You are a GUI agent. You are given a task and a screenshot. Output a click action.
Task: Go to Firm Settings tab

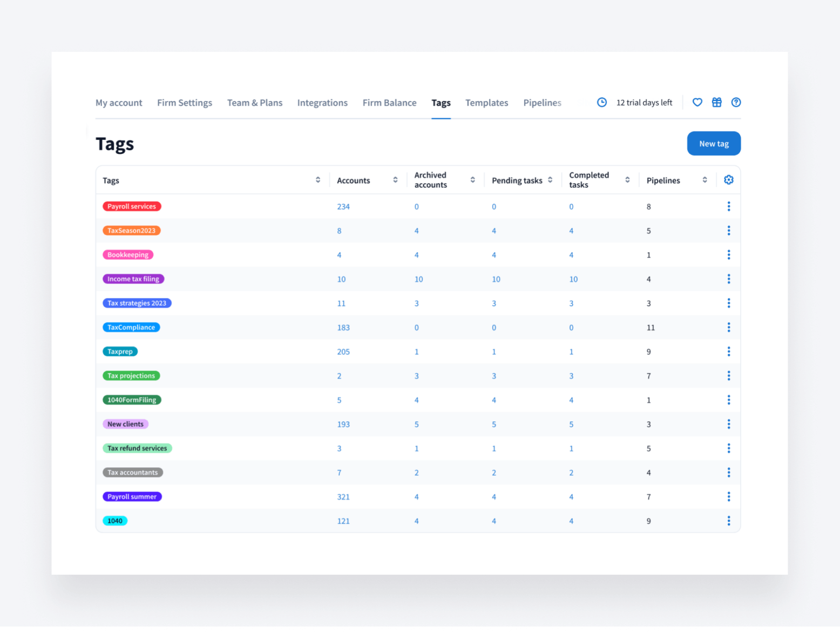(185, 103)
